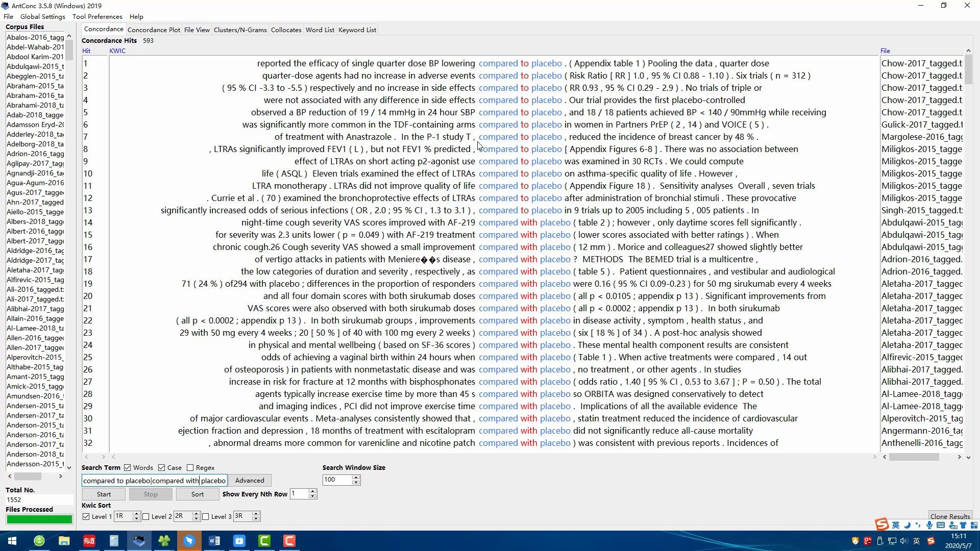This screenshot has width=980, height=551.
Task: Switch to the Word List tab
Action: (320, 30)
